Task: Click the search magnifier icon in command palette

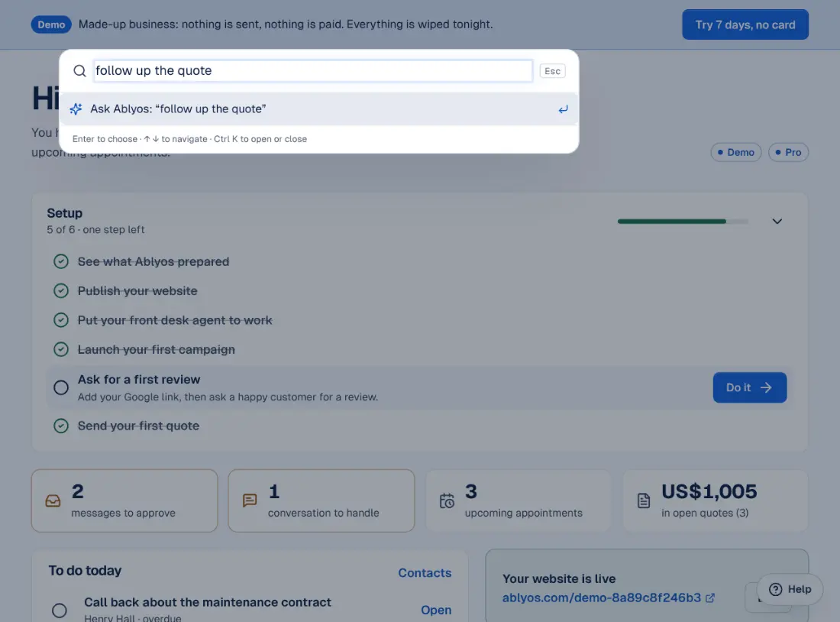Action: (x=79, y=71)
